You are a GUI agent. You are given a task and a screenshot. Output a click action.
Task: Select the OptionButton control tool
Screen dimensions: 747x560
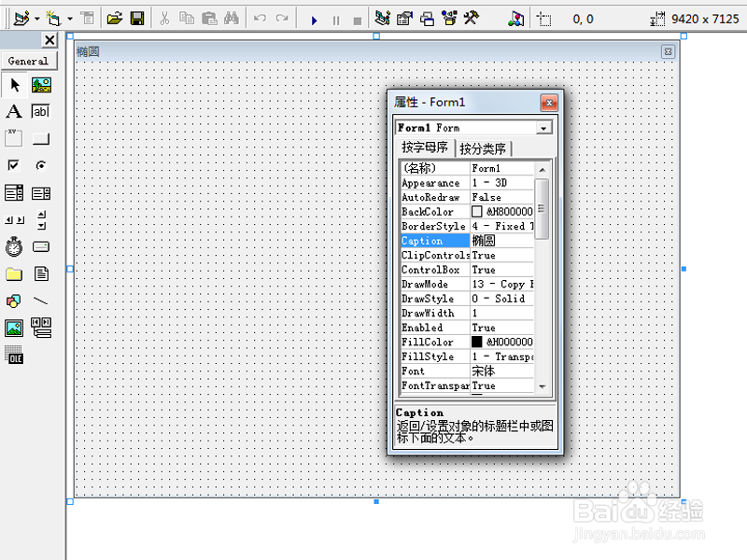[x=41, y=165]
